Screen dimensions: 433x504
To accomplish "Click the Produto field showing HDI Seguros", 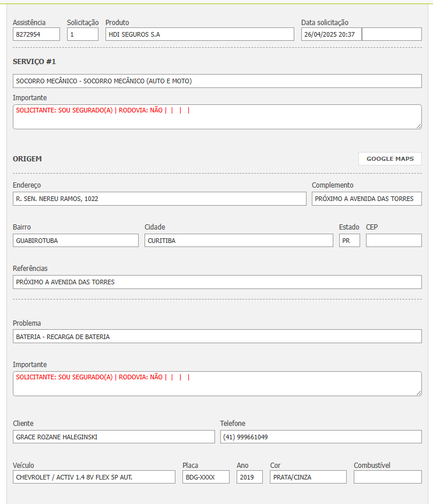I will (200, 34).
